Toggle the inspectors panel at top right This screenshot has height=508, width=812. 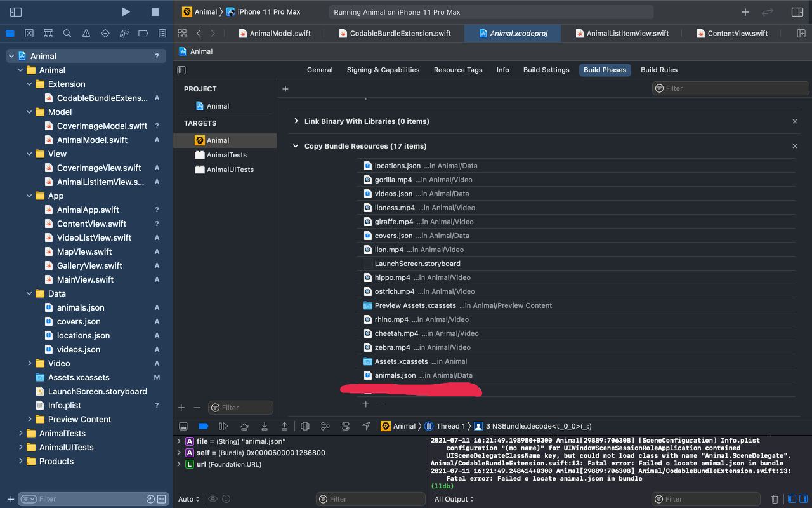tap(797, 11)
